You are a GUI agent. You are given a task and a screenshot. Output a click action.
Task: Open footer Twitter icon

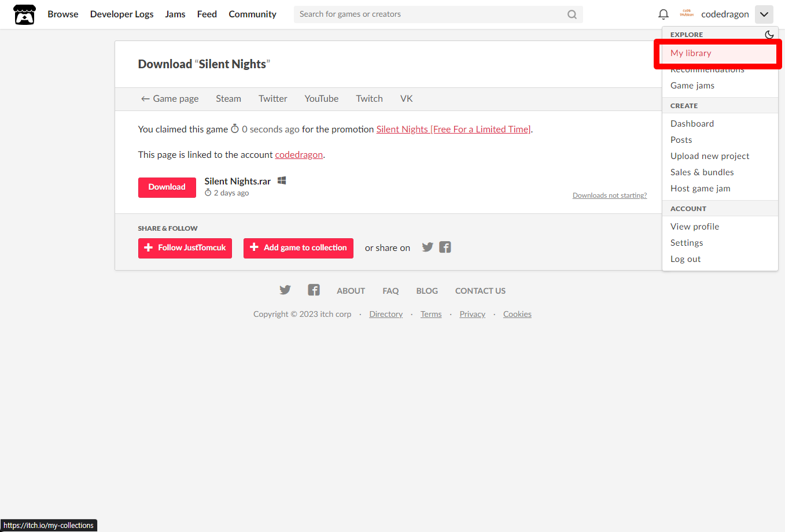tap(285, 290)
